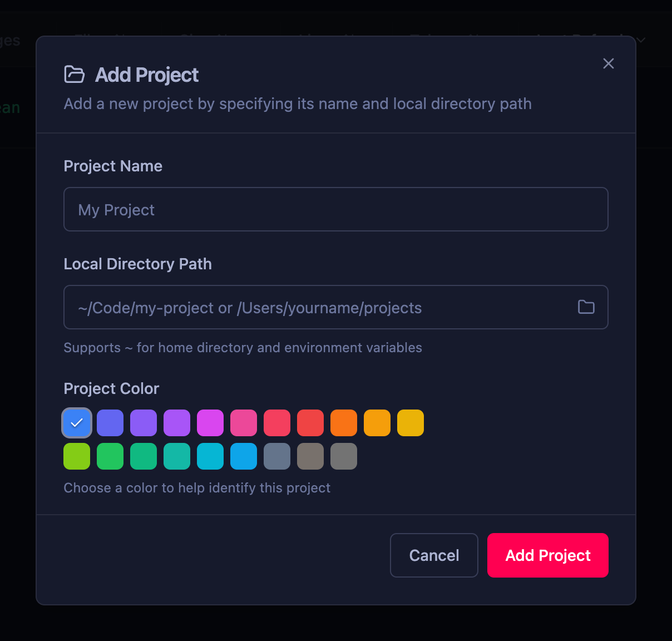Select the indigo color swatch

[x=110, y=422]
